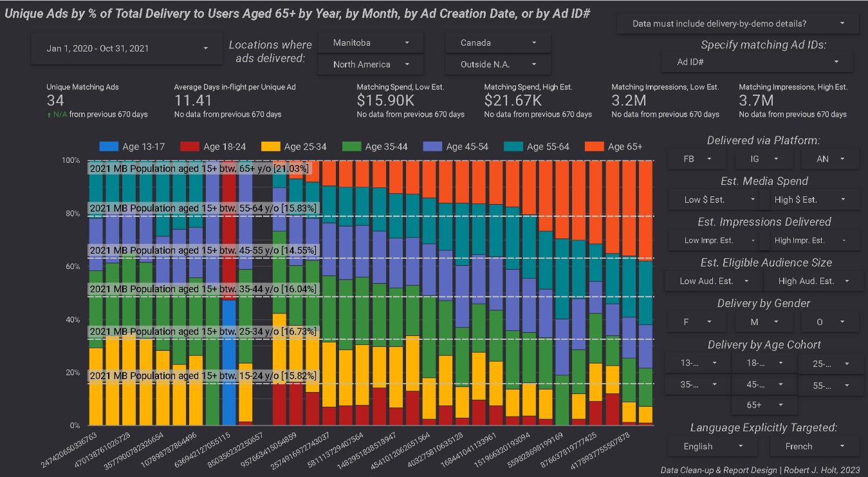This screenshot has width=868, height=477.
Task: Expand the North America dropdown
Action: tap(371, 64)
